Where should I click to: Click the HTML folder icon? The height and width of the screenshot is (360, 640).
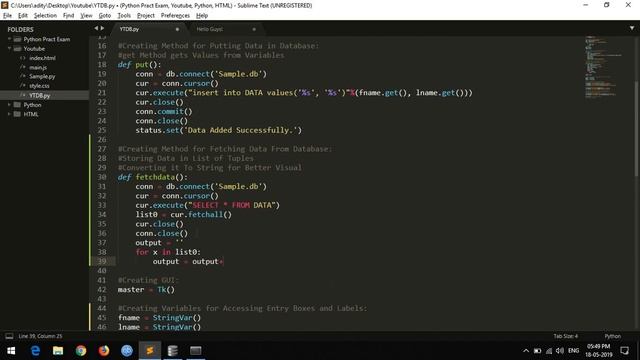[x=17, y=114]
